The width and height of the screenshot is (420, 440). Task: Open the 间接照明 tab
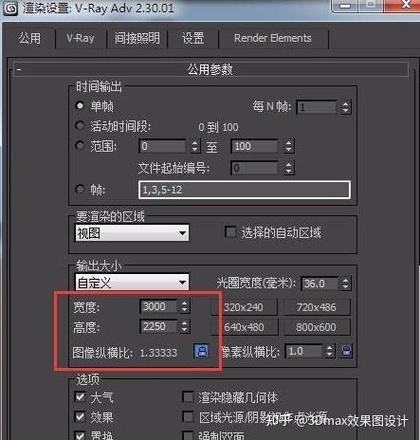point(137,38)
